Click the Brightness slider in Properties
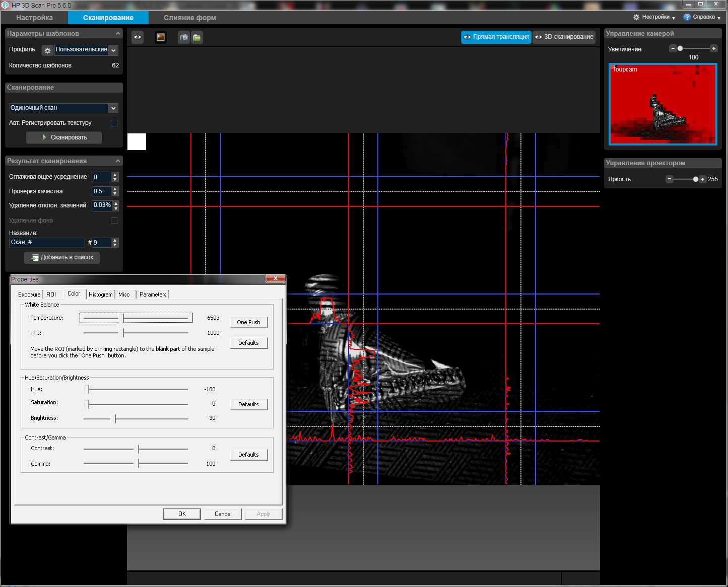The image size is (728, 587). click(136, 418)
